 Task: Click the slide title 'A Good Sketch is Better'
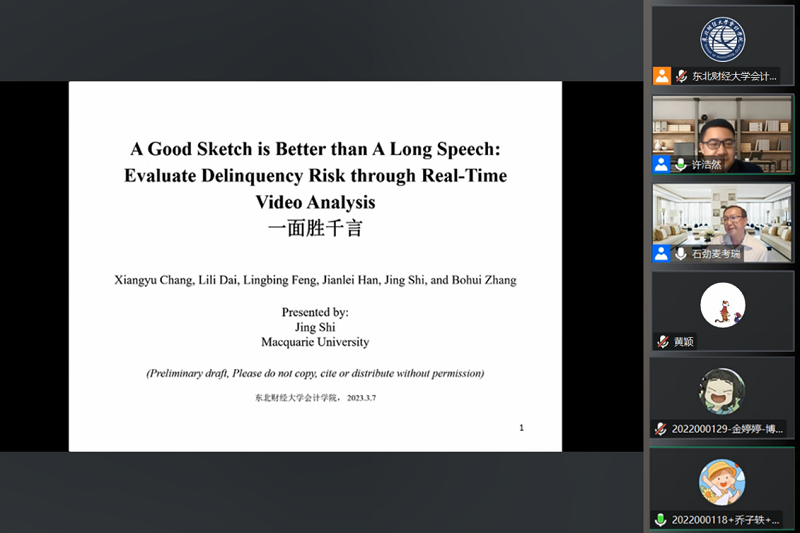tap(315, 149)
